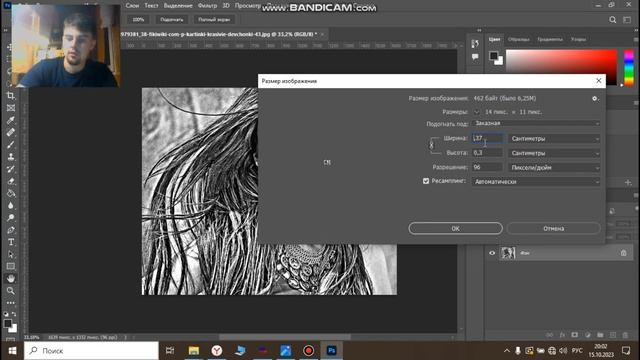This screenshot has width=640, height=360.
Task: Switch to the Градиенты tab
Action: pos(550,40)
